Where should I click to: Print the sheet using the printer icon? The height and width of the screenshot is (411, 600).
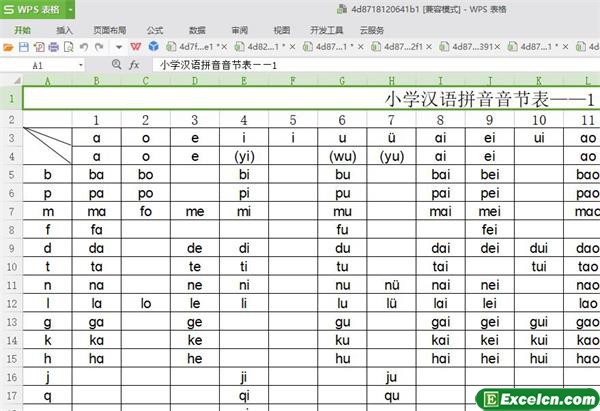pyautogui.click(x=54, y=47)
